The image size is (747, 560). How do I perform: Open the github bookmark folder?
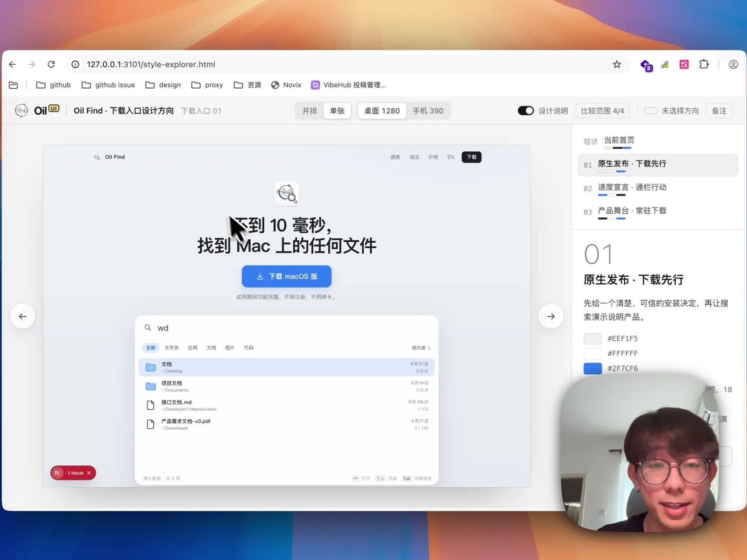click(x=54, y=85)
